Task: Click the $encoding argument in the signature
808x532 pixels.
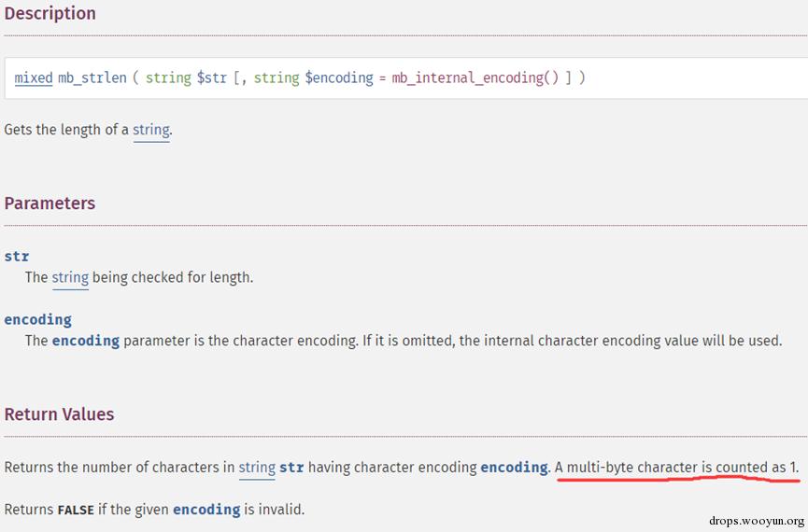Action: point(339,77)
